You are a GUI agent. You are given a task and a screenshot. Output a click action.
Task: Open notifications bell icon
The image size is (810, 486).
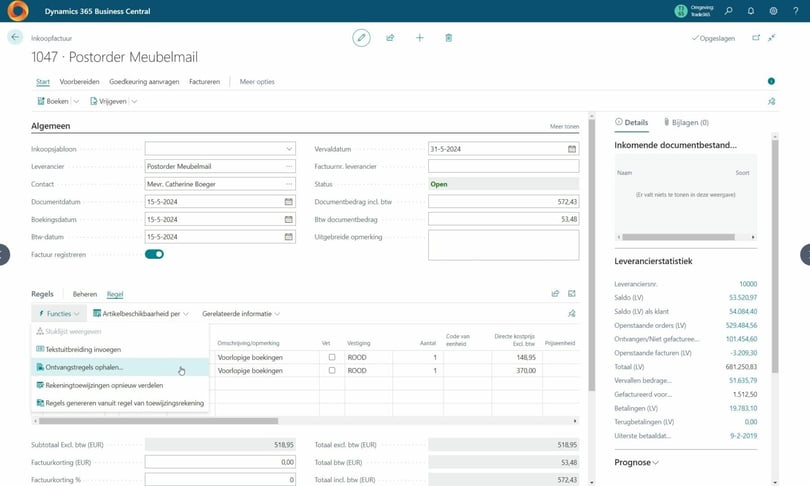[x=751, y=11]
